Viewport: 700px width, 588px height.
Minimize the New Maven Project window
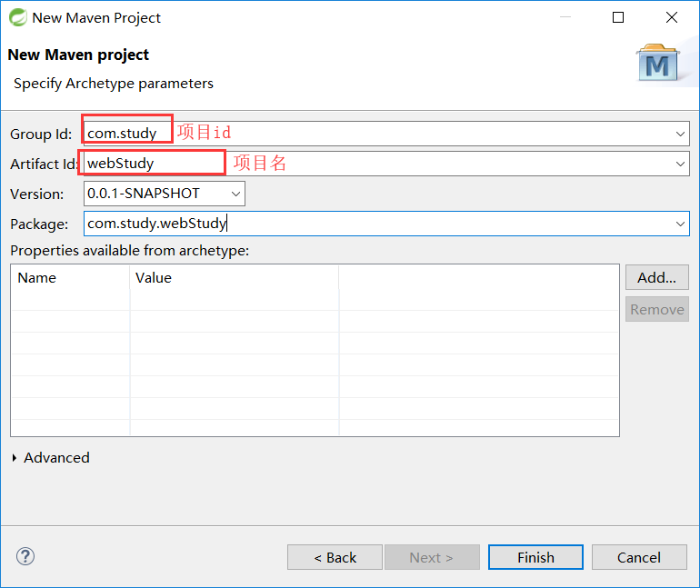point(565,17)
